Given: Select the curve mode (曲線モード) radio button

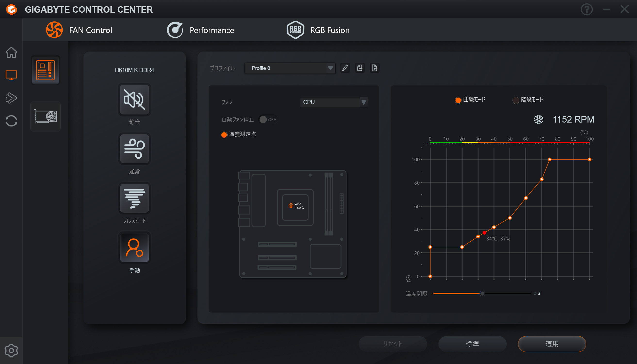Looking at the screenshot, I should coord(458,100).
